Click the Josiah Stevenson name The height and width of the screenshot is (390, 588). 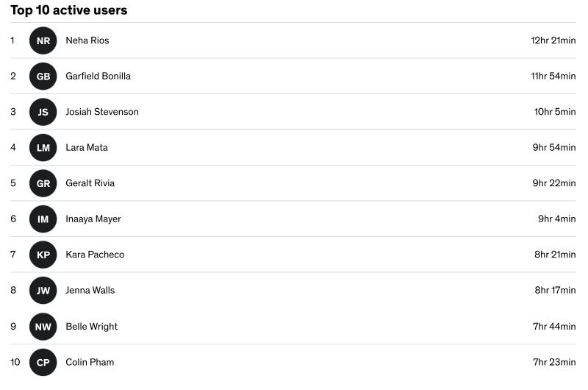click(x=102, y=112)
